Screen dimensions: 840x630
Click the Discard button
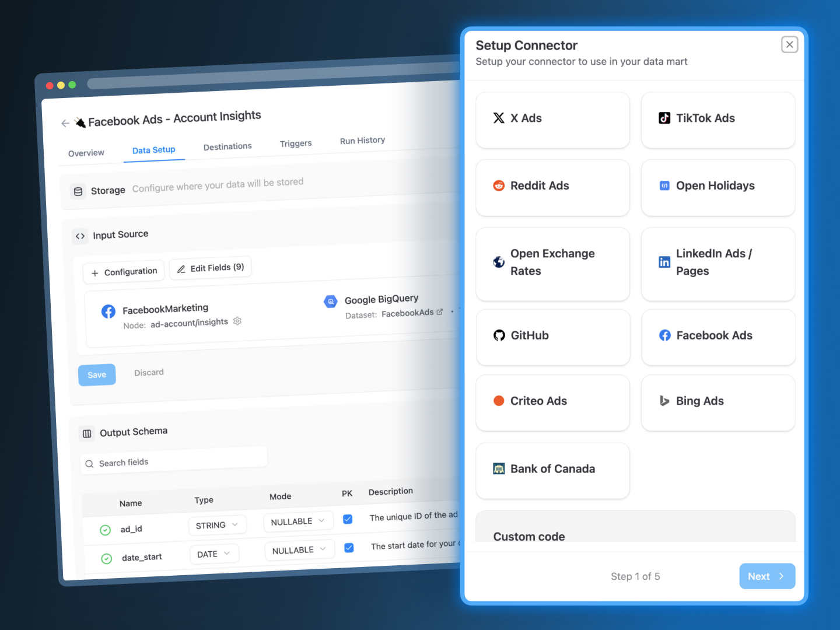pos(149,373)
